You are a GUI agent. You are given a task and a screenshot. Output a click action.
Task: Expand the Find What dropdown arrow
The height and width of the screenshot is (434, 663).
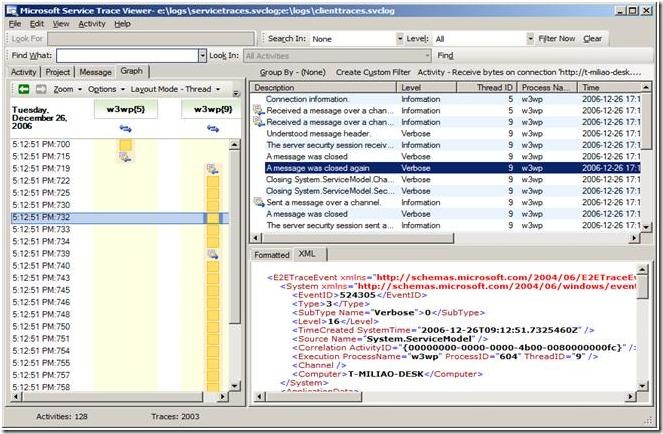pos(203,55)
